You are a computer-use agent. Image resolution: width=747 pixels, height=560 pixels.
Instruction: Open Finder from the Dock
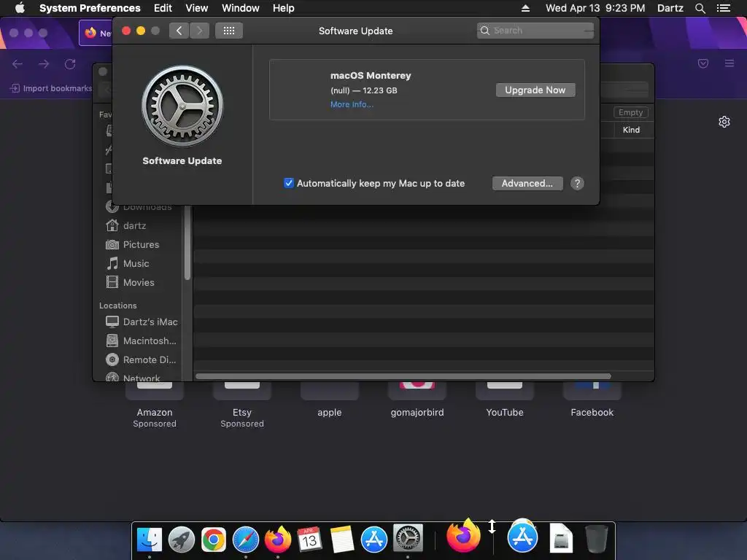pos(149,540)
